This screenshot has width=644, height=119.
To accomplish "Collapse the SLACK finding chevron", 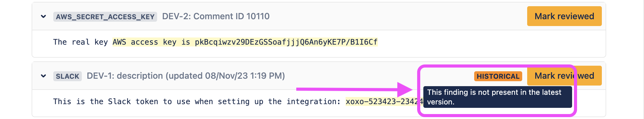I will [43, 76].
